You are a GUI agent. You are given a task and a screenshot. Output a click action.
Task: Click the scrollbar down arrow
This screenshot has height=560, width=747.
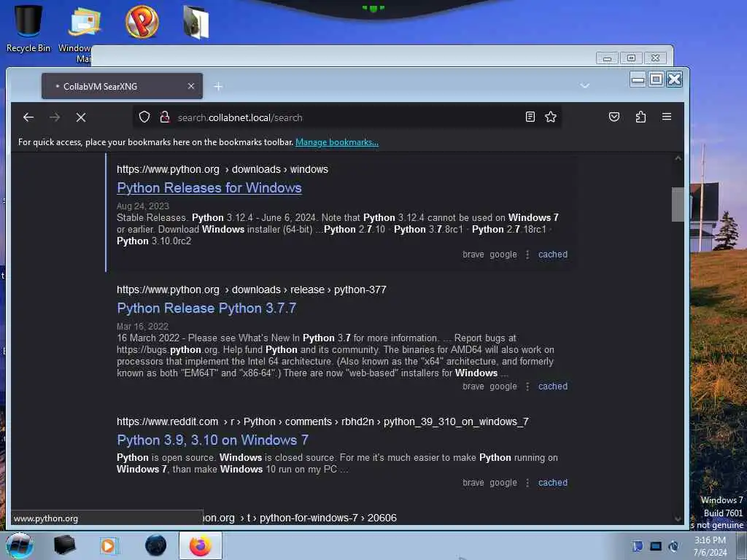pos(678,518)
